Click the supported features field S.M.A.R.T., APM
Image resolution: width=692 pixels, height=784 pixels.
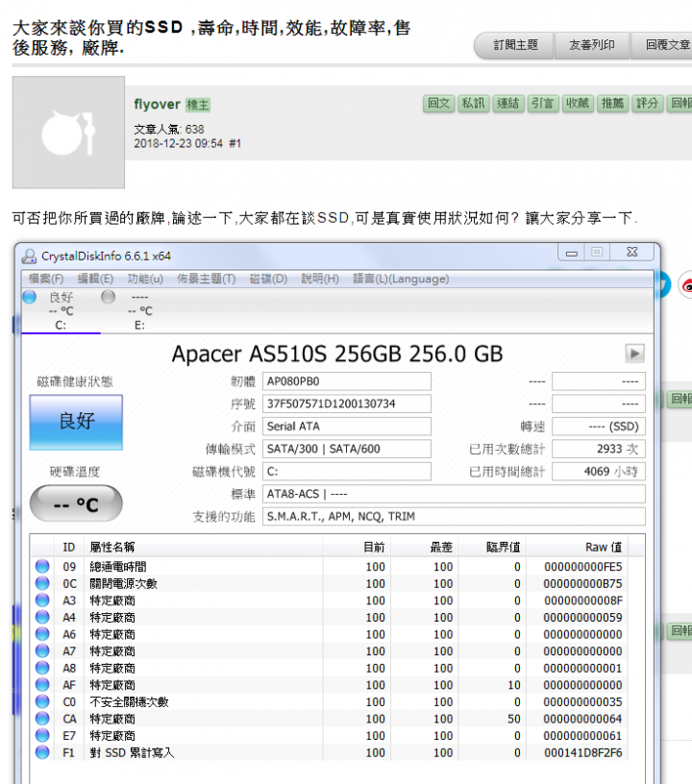click(x=454, y=517)
